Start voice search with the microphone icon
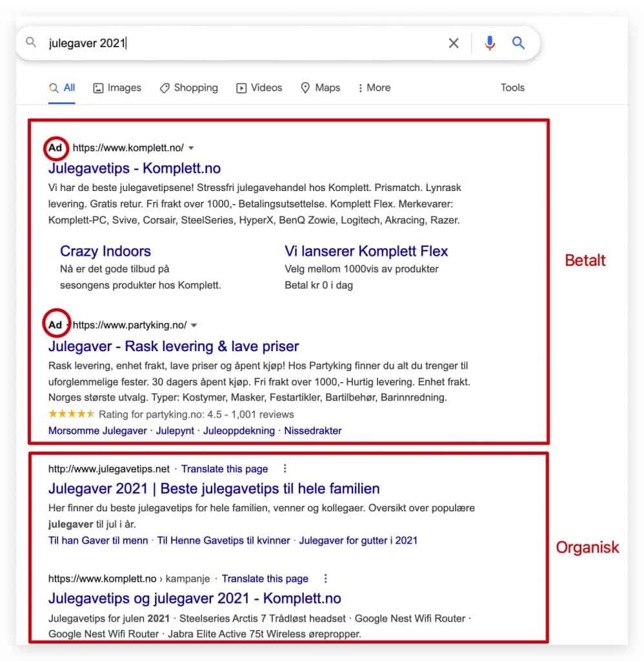This screenshot has width=644, height=661. 489,43
